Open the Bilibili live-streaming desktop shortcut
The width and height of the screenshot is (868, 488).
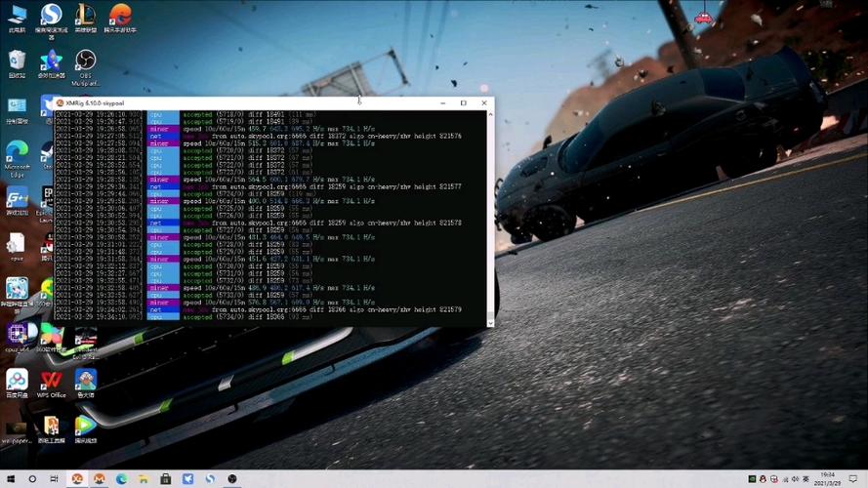[18, 295]
